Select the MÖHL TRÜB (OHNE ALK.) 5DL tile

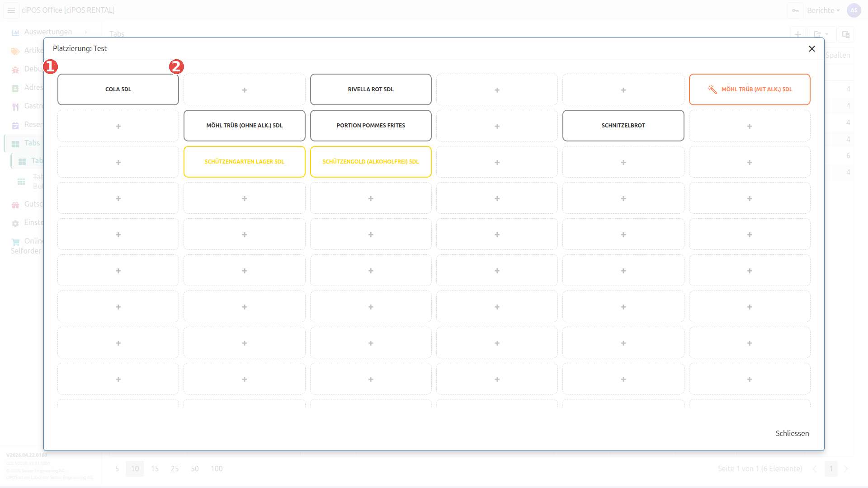click(x=244, y=126)
